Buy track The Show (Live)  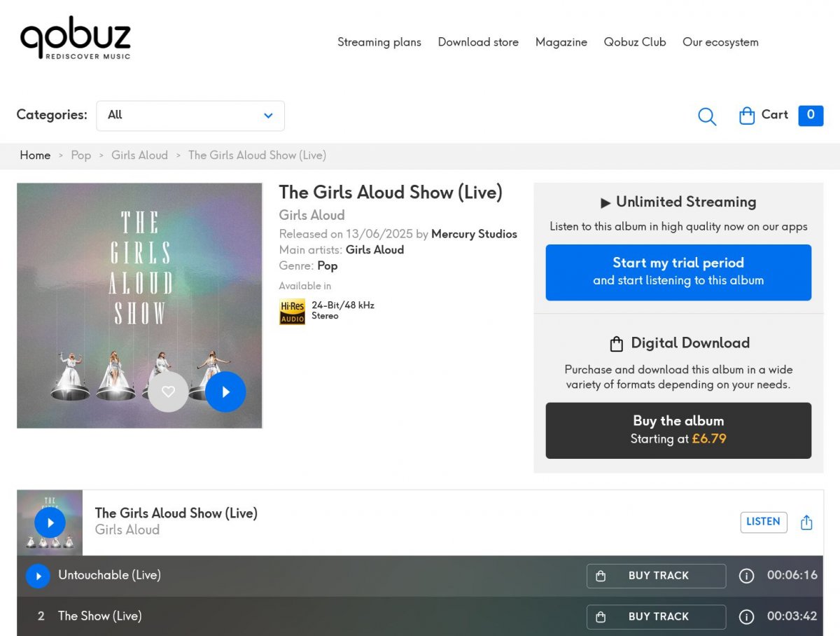(x=656, y=616)
